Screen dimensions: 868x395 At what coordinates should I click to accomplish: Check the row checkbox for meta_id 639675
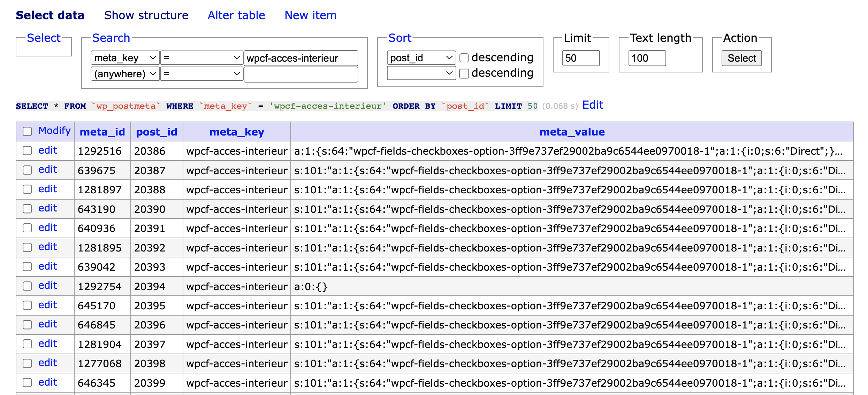pyautogui.click(x=27, y=170)
